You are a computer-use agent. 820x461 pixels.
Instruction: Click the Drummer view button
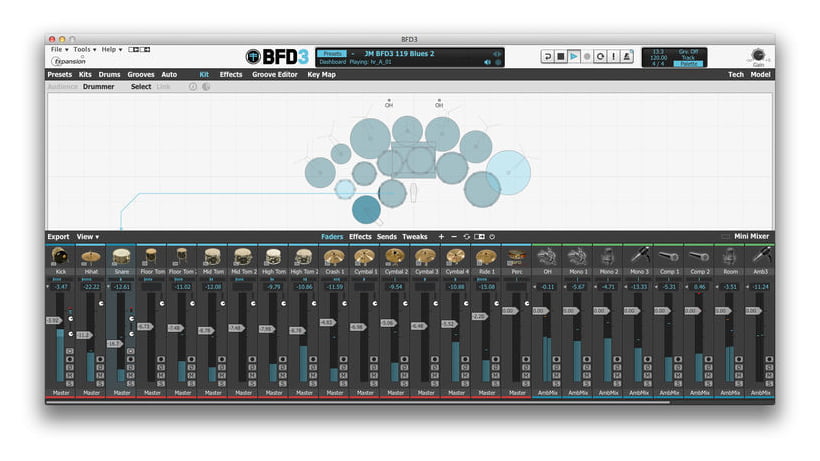tap(98, 87)
